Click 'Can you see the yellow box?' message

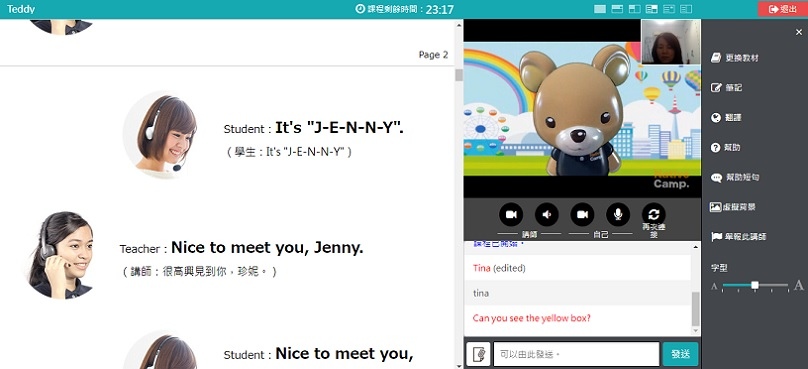pos(532,318)
